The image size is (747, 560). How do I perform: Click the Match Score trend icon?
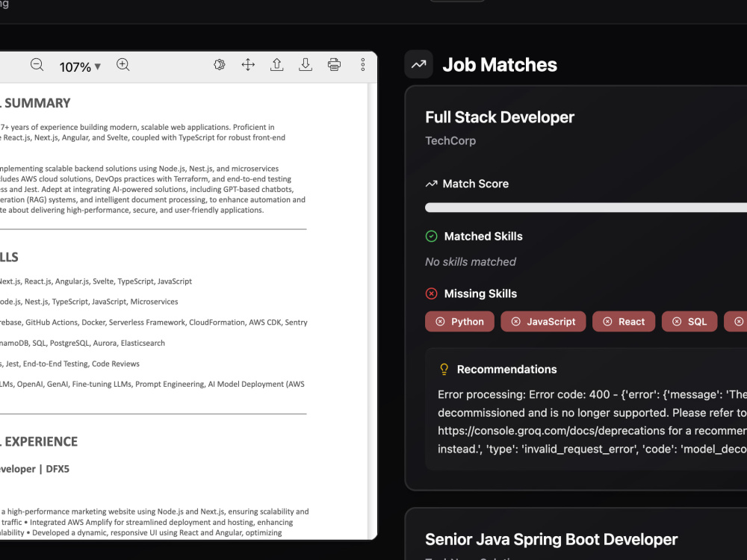[x=431, y=184]
